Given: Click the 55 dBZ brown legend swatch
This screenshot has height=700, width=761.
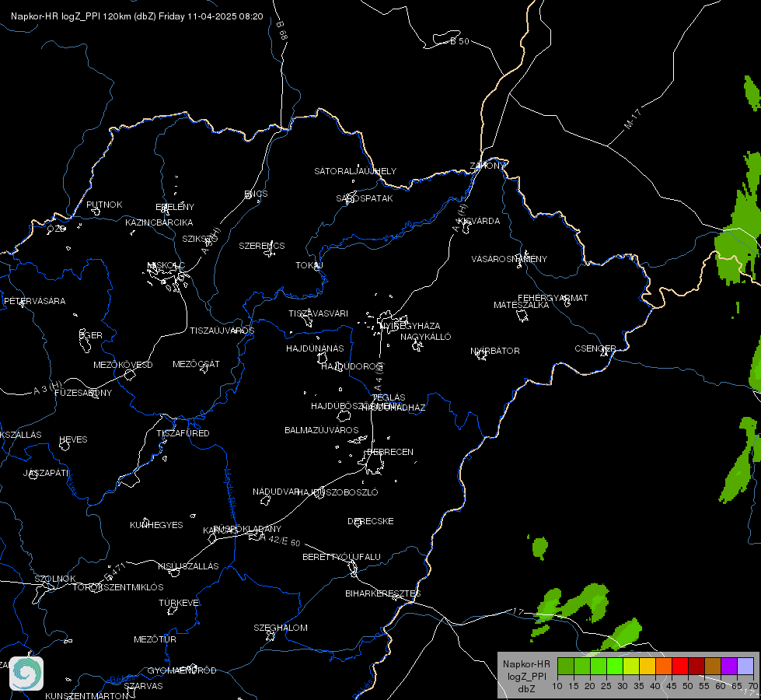Looking at the screenshot, I should coord(713,667).
